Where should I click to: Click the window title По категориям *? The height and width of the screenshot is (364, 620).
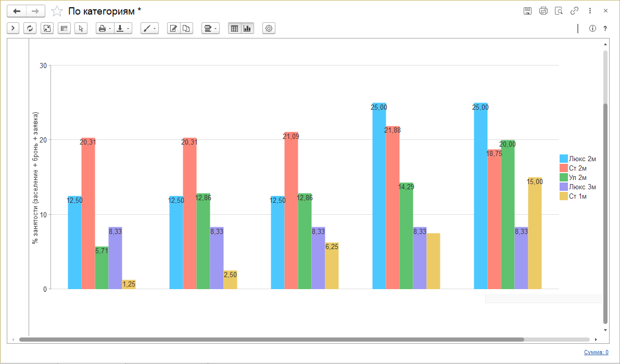105,11
